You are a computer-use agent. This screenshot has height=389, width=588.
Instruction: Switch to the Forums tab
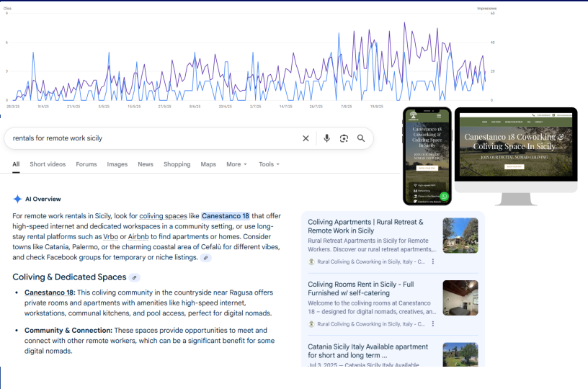(86, 164)
